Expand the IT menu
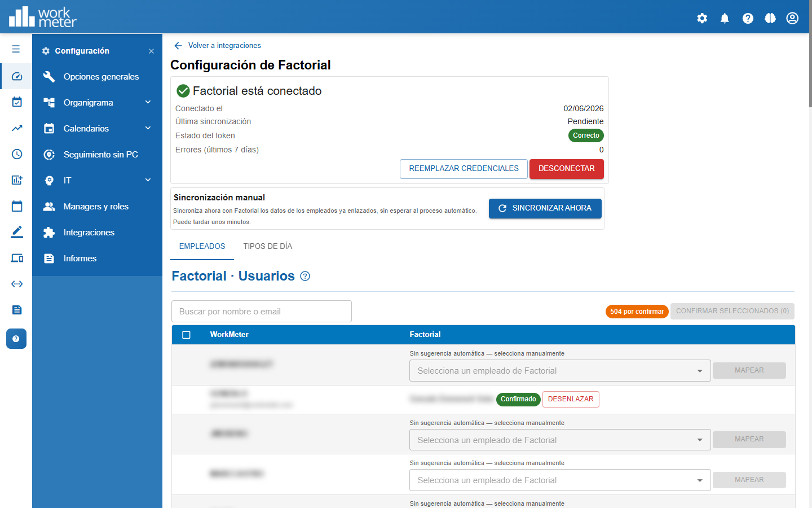Screen dimensions: 812x508 tap(97, 181)
